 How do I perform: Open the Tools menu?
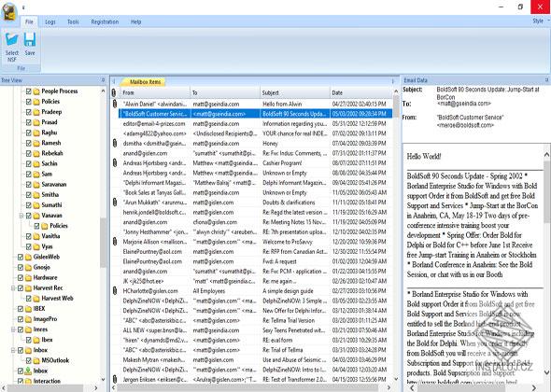pyautogui.click(x=73, y=21)
